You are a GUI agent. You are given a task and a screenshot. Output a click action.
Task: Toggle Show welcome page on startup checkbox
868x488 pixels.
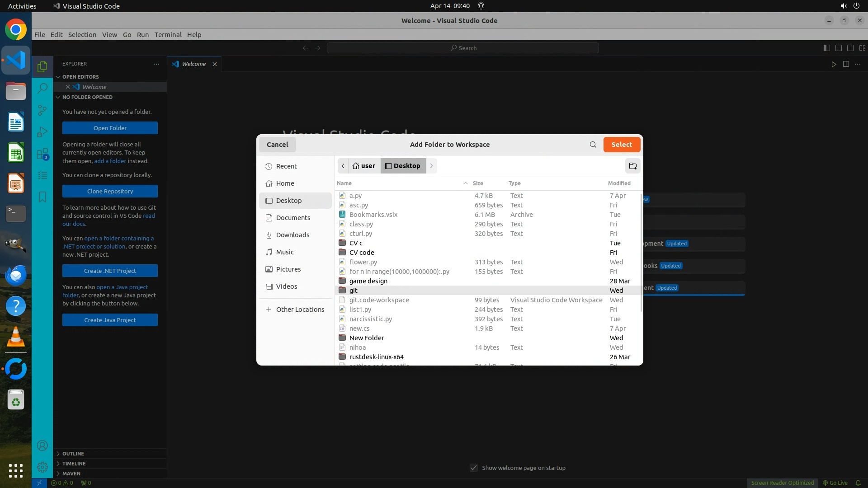pyautogui.click(x=473, y=468)
